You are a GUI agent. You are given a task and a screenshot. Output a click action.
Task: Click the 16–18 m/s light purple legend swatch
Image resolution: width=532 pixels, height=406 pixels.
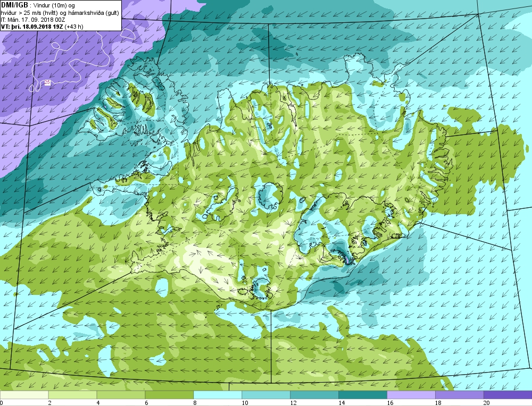point(411,395)
